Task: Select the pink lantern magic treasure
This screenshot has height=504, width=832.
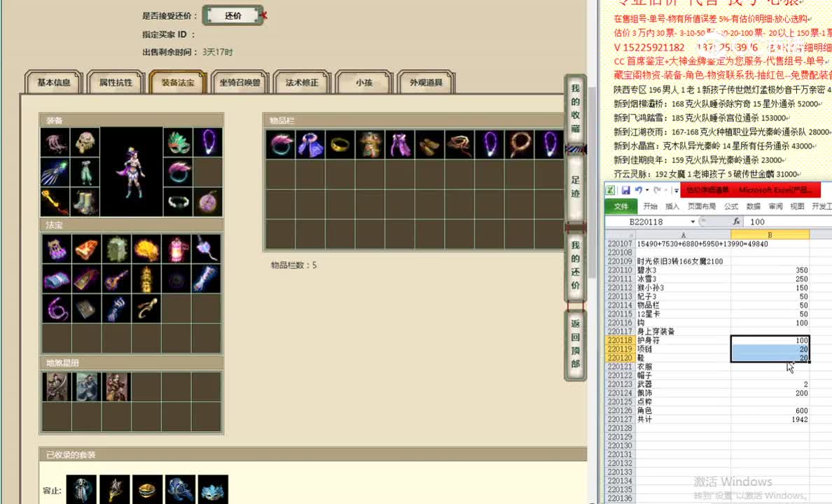Action: pyautogui.click(x=176, y=249)
